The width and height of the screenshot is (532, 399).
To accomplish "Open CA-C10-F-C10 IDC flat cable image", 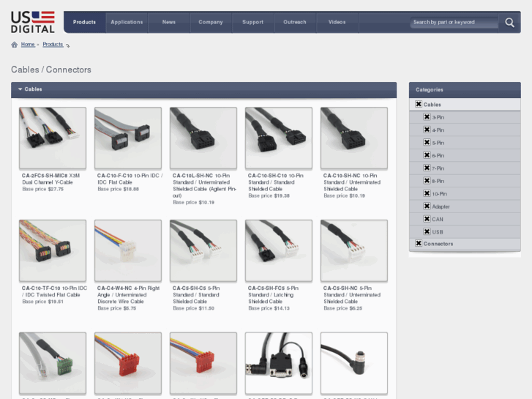I will tap(128, 138).
